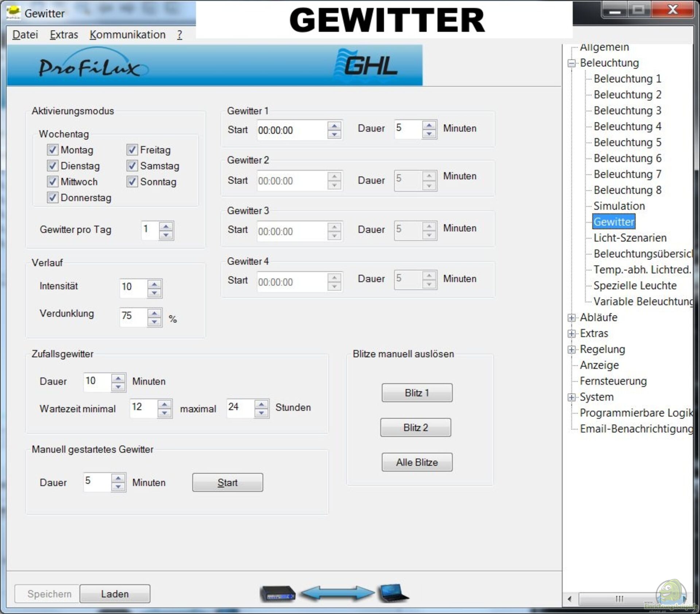The height and width of the screenshot is (614, 700).
Task: Click the laptop computer icon
Action: (393, 593)
